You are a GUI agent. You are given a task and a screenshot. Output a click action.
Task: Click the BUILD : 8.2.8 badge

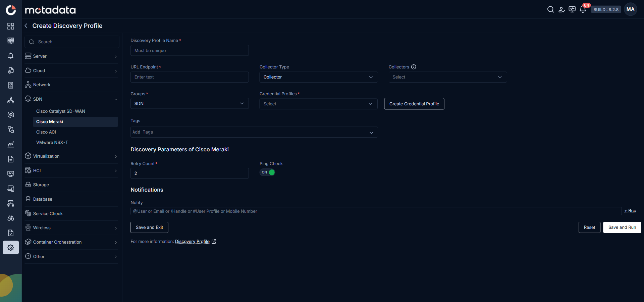tap(606, 10)
